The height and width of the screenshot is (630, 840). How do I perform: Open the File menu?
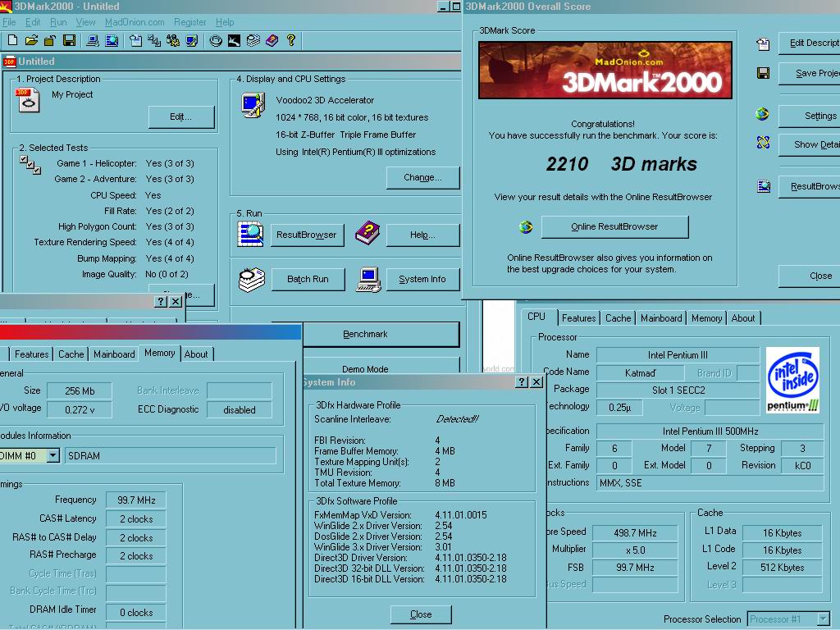[x=9, y=22]
